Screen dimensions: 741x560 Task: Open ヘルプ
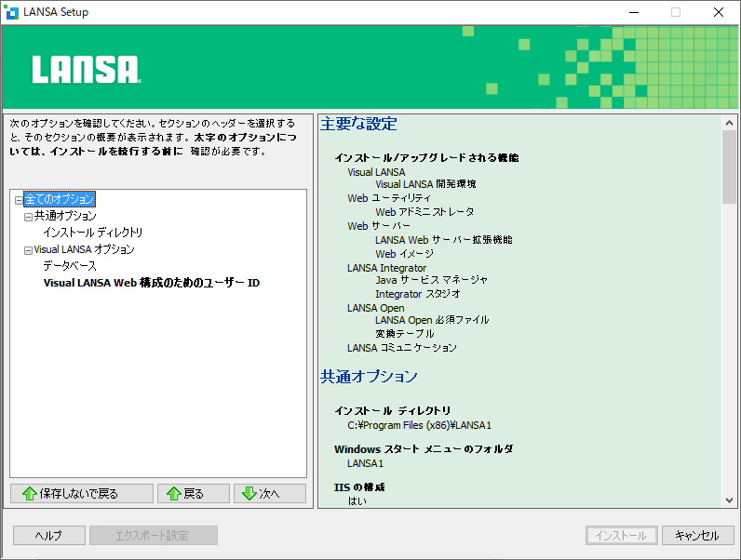pyautogui.click(x=49, y=536)
